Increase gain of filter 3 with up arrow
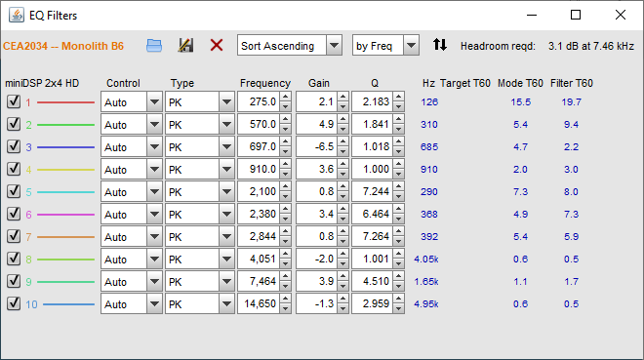The height and width of the screenshot is (360, 644). click(342, 141)
